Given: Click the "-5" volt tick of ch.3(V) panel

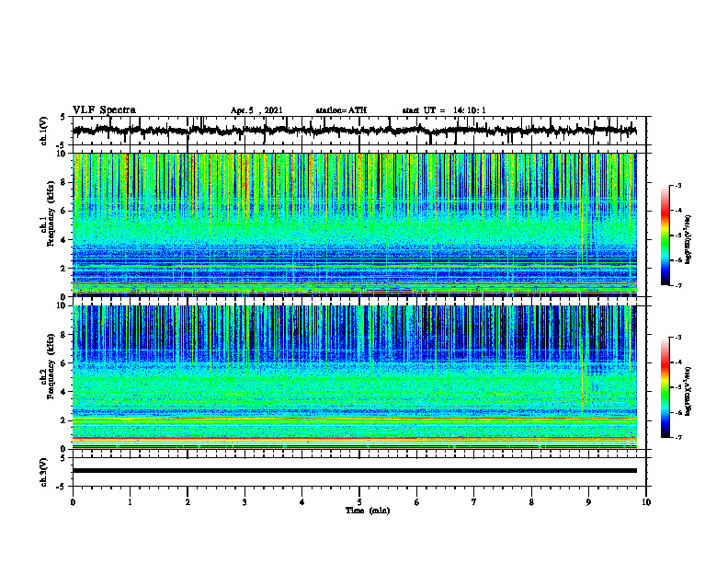Looking at the screenshot, I should pos(62,487).
